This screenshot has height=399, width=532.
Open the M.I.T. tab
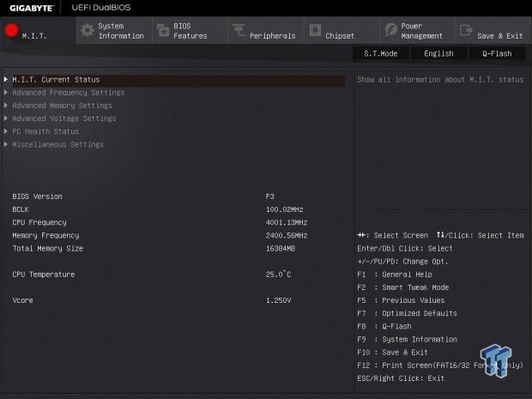click(39, 30)
